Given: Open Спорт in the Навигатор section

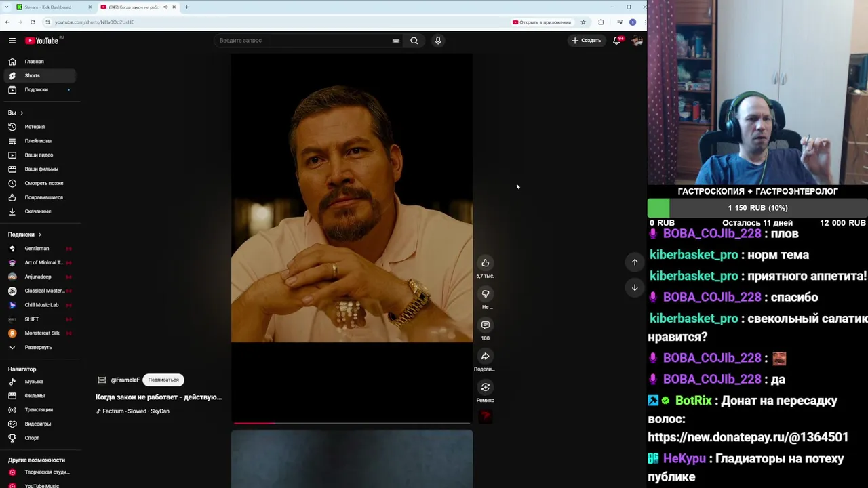Looking at the screenshot, I should tap(39, 439).
